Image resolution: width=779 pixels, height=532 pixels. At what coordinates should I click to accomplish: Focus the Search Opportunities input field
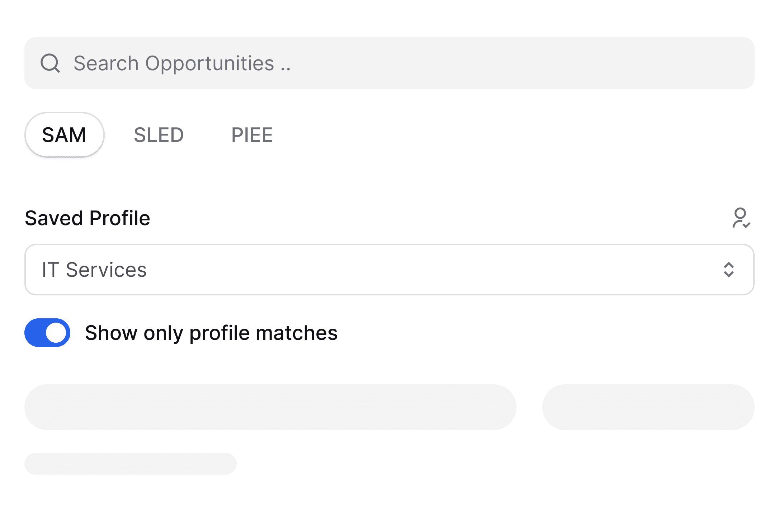click(395, 63)
